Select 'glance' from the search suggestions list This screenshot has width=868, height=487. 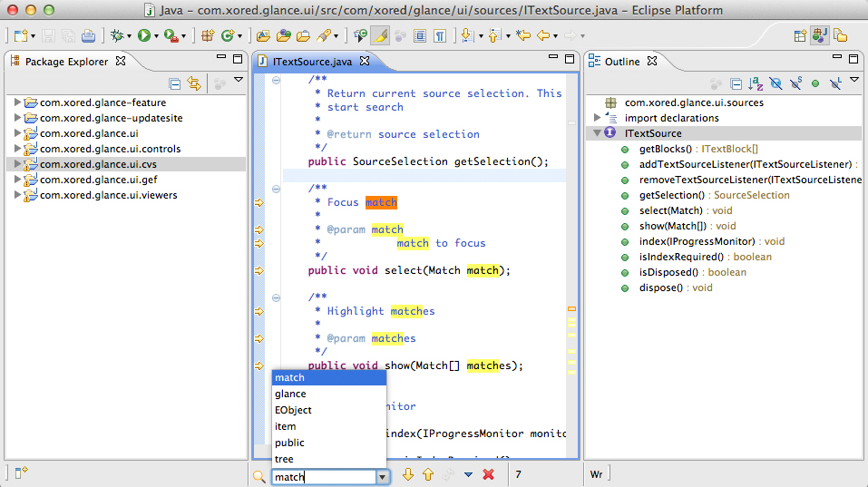pos(290,394)
